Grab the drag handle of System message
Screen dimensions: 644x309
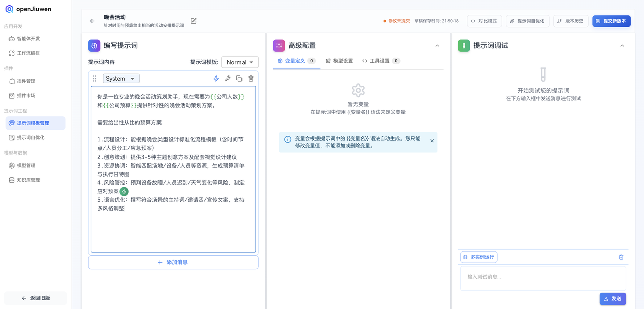(x=95, y=79)
